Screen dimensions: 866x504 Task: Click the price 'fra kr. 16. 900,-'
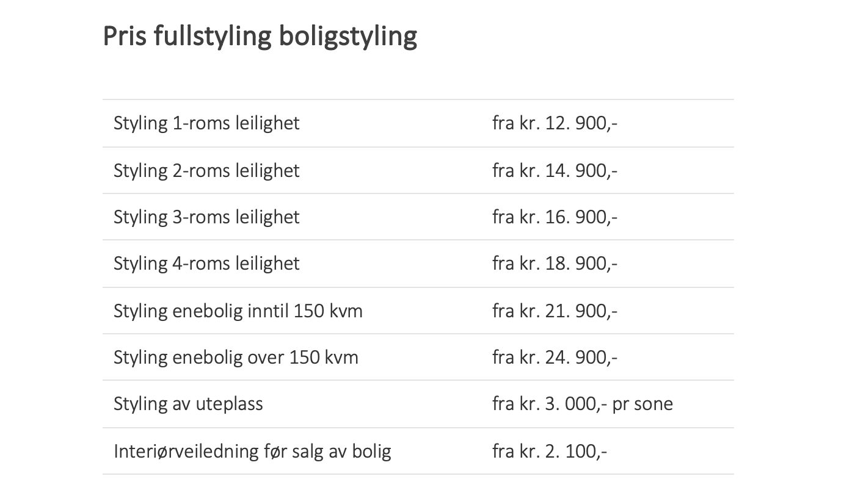tap(555, 217)
